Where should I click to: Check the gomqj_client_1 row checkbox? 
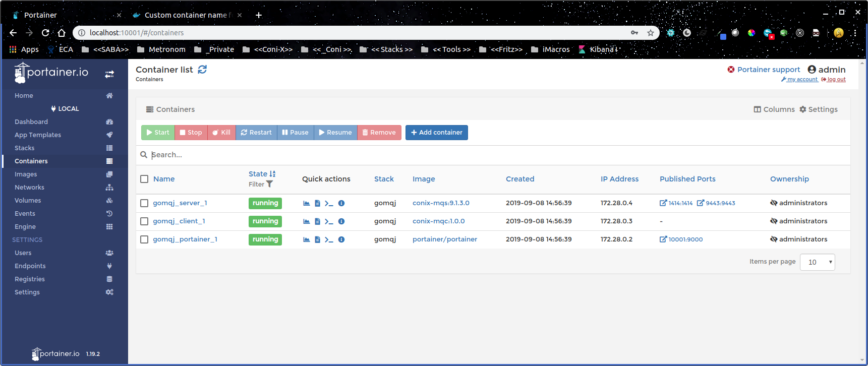click(x=144, y=221)
